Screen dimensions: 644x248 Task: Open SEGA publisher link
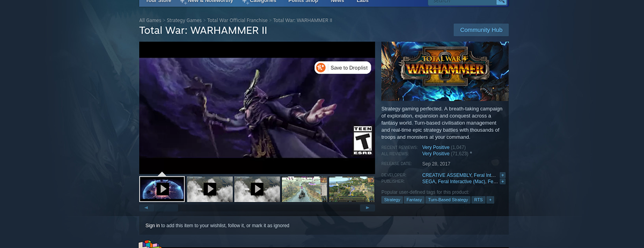(429, 181)
